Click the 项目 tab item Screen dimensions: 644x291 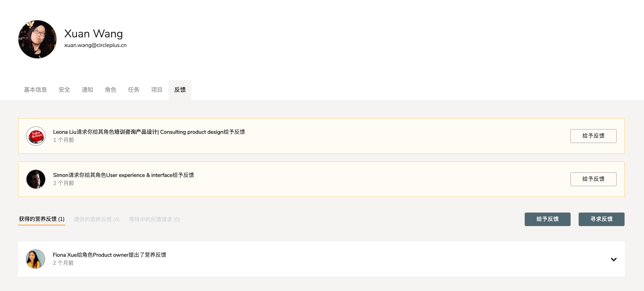(157, 90)
